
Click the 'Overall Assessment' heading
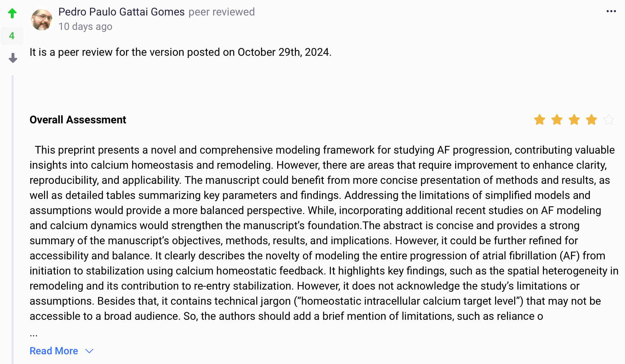click(78, 119)
